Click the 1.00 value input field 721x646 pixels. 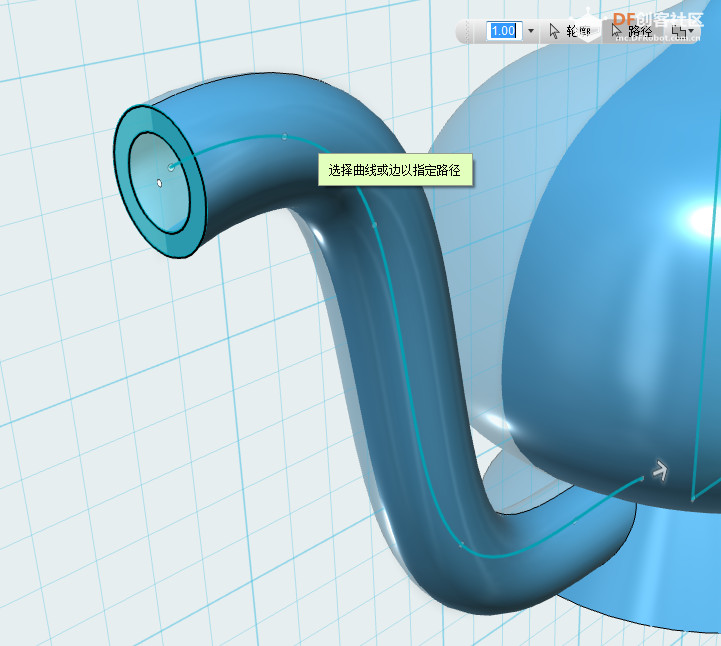pyautogui.click(x=501, y=31)
